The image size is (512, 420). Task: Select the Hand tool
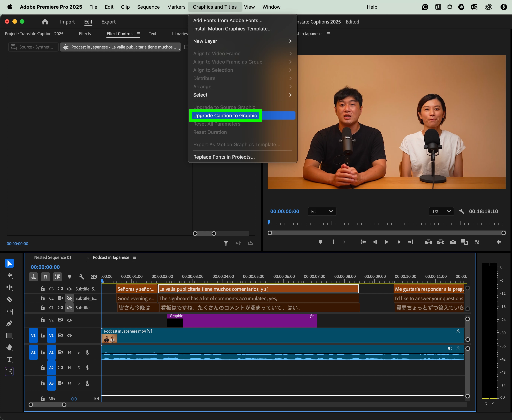click(9, 348)
